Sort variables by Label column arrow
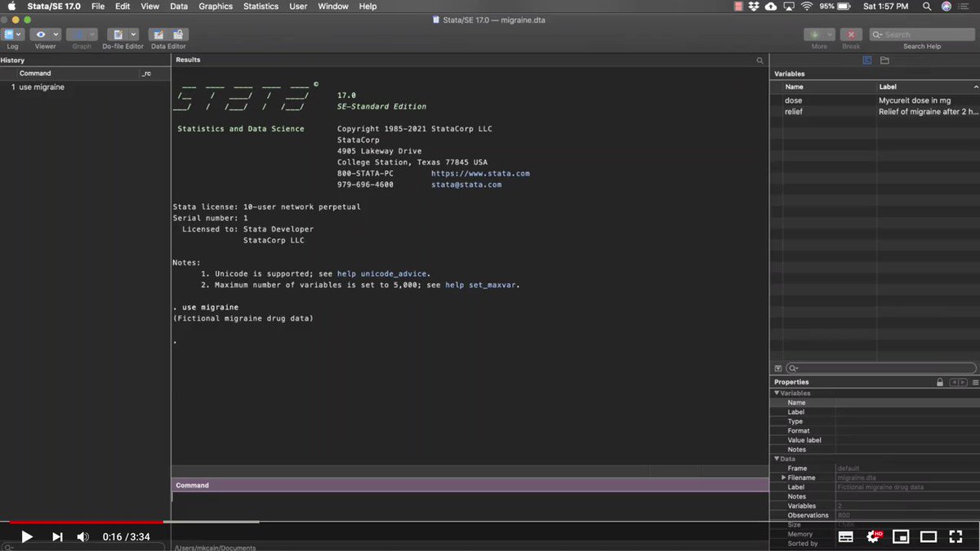Screen dimensions: 980x551 click(975, 86)
